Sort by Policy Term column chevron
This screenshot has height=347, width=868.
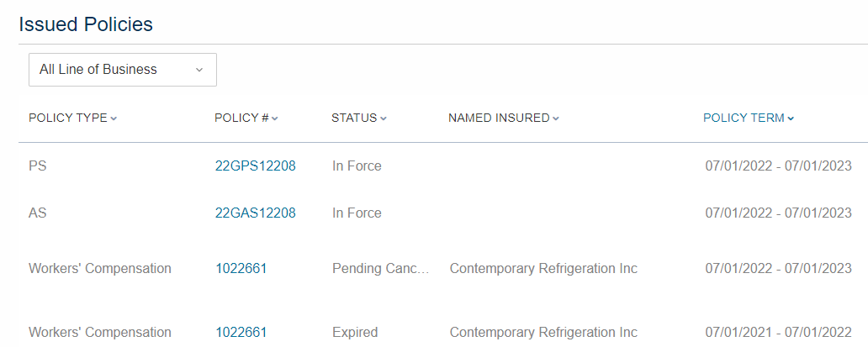click(791, 118)
